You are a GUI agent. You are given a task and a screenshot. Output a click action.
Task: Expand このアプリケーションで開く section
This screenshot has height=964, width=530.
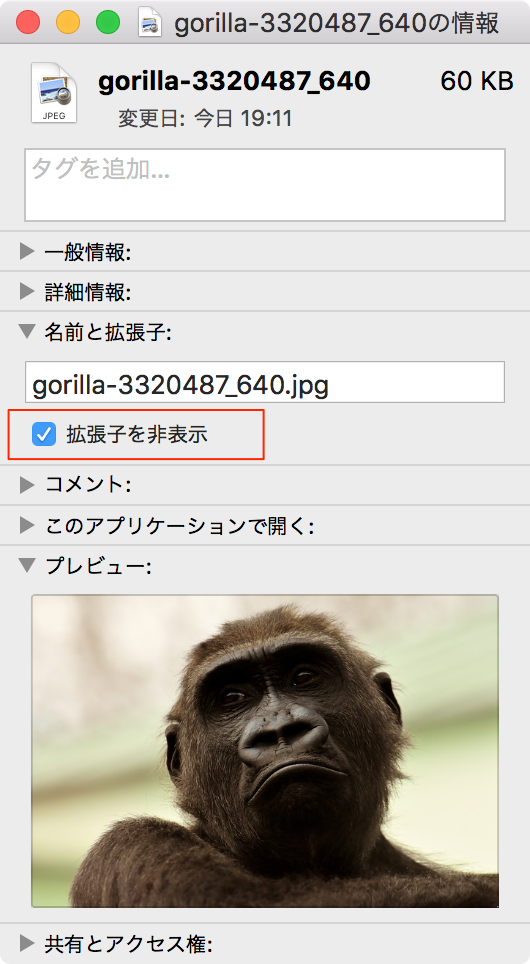tap(26, 525)
